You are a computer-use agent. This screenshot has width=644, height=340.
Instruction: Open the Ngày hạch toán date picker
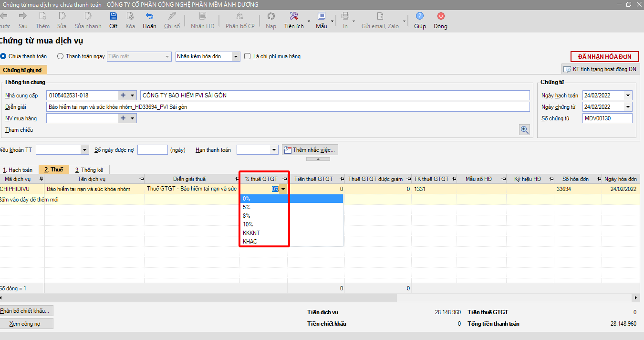pyautogui.click(x=628, y=96)
